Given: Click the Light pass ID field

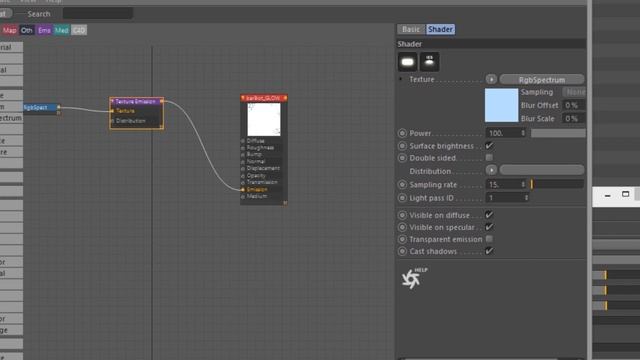Looking at the screenshot, I should pyautogui.click(x=504, y=198).
